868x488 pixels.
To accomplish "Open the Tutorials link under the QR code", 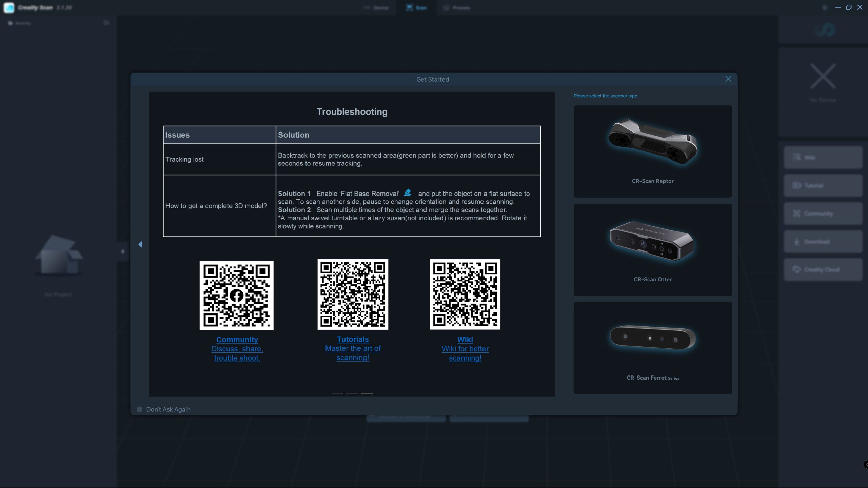I will pyautogui.click(x=353, y=348).
